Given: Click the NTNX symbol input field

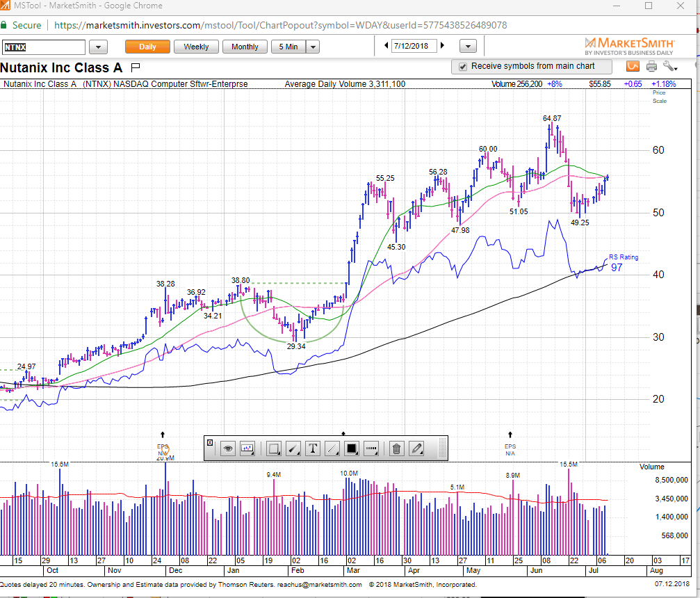Looking at the screenshot, I should pos(44,47).
